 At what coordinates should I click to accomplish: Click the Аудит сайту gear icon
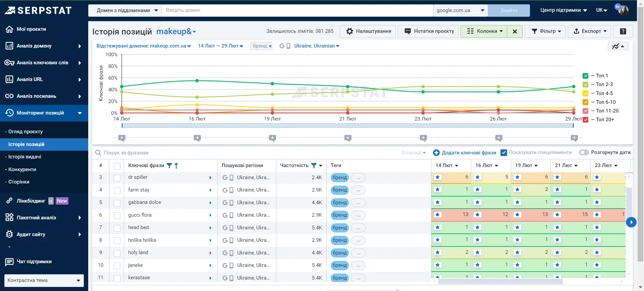[x=9, y=234]
